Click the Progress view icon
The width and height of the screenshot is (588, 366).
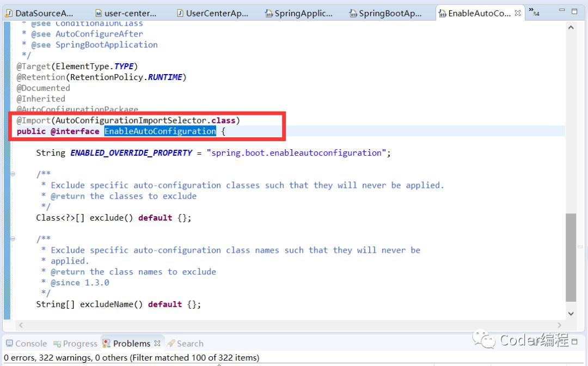point(57,344)
